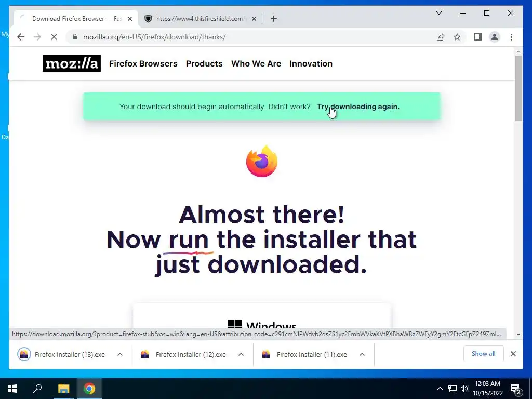This screenshot has width=532, height=399.
Task: Select the Download Firefox Browser tab
Action: [76, 19]
